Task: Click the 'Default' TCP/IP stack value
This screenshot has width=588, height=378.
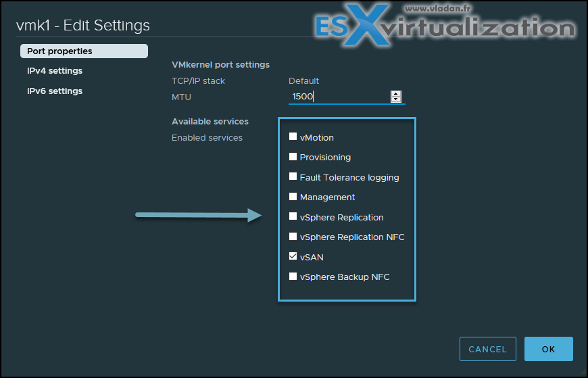Action: pos(303,81)
